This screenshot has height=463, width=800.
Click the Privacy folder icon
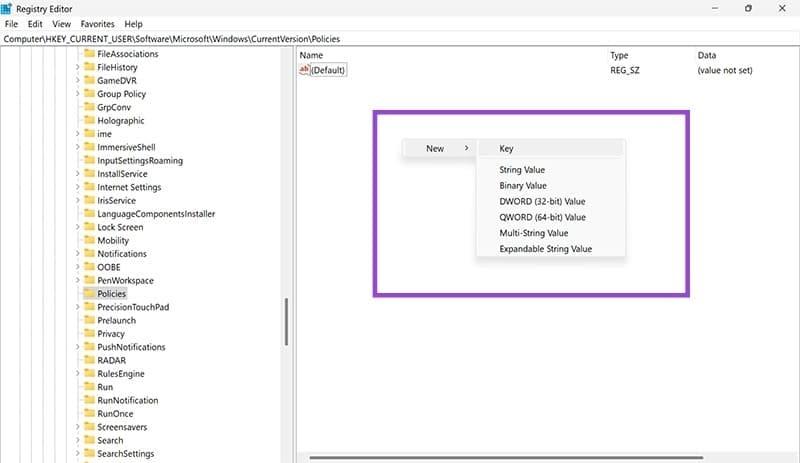pos(89,334)
